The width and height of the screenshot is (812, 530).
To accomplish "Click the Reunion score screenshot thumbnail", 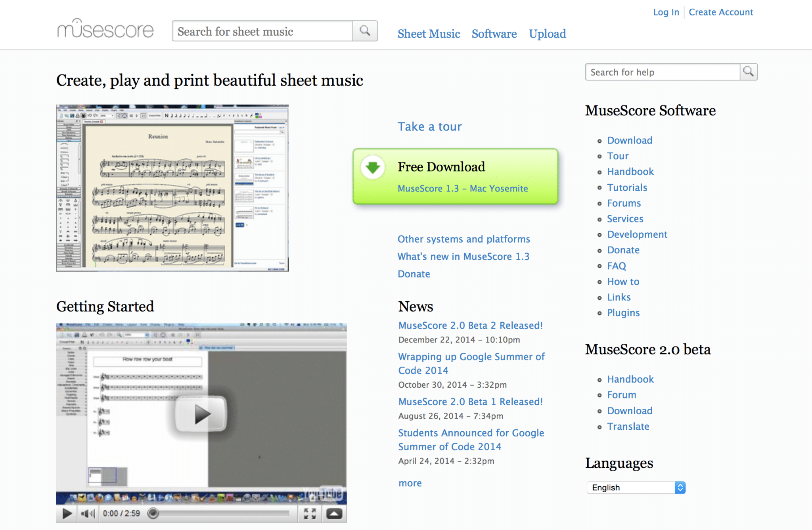I will [172, 188].
